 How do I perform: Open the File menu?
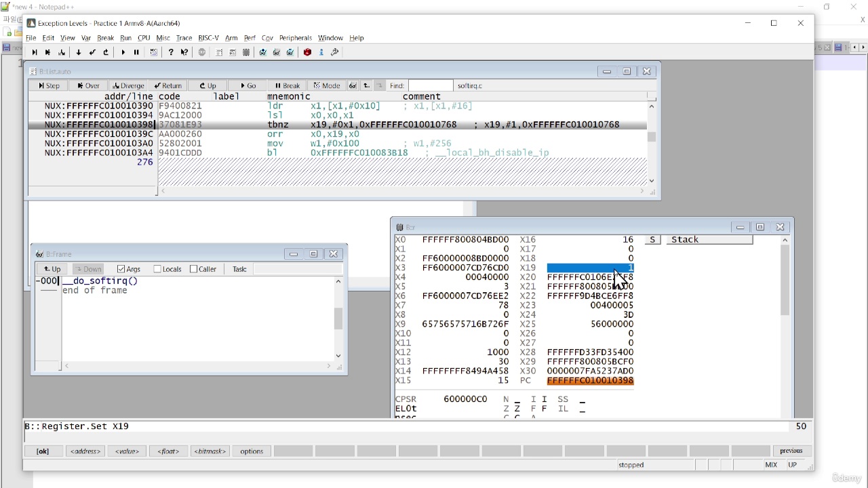pos(31,38)
